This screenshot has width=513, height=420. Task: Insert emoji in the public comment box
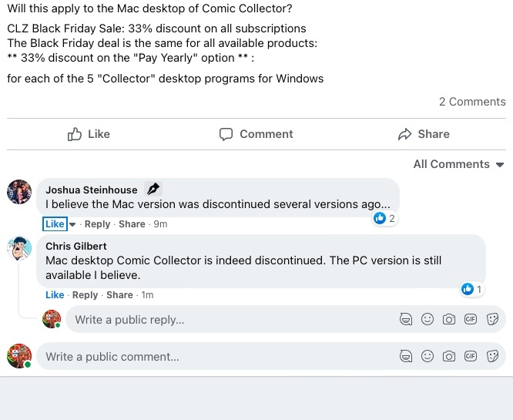[x=427, y=356]
